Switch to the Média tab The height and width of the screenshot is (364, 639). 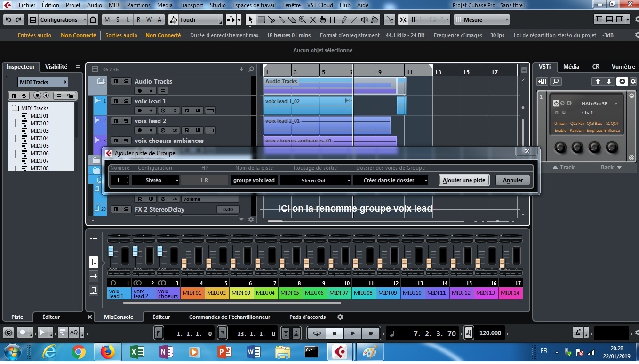tap(571, 67)
